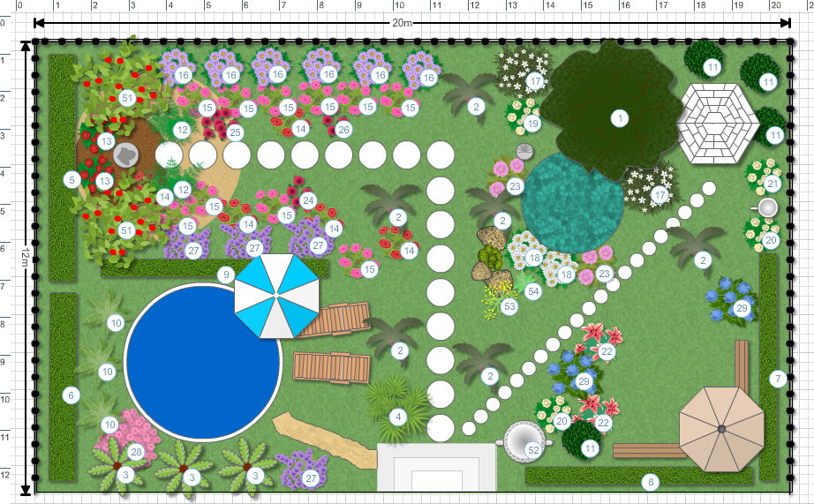Click number label 19 on the cream flowers
The width and height of the screenshot is (814, 504).
[532, 124]
